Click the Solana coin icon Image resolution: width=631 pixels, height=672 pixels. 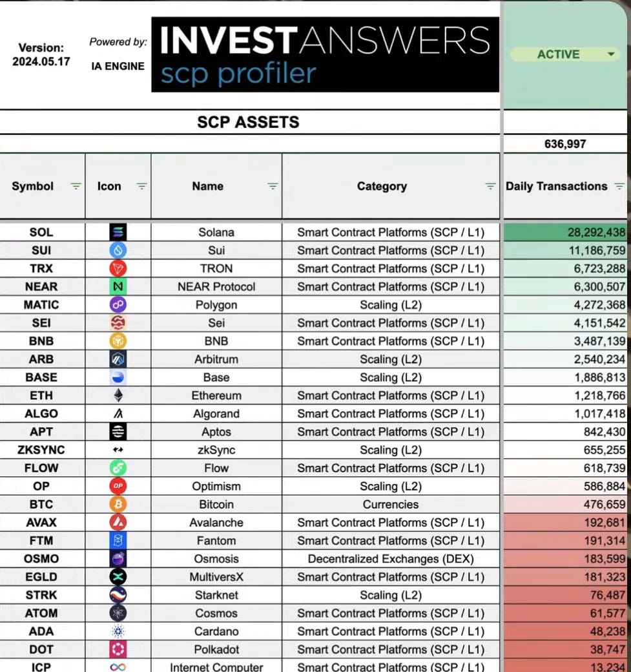(x=118, y=232)
